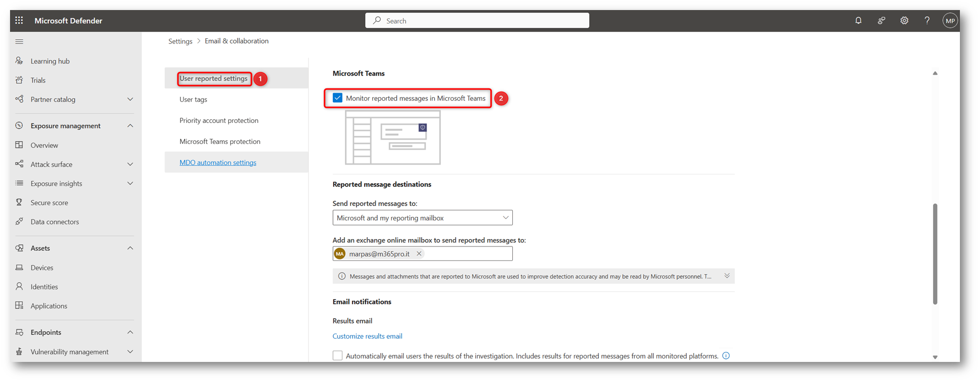This screenshot has width=980, height=382.
Task: Open Data connectors page
Action: 55,221
